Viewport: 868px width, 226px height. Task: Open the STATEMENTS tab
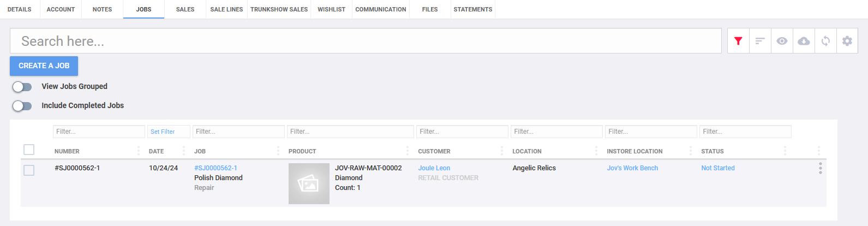473,9
